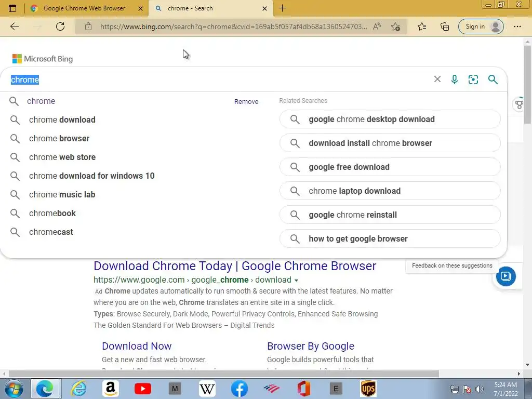The width and height of the screenshot is (532, 399).
Task: Open the Collections icon
Action: click(x=445, y=26)
